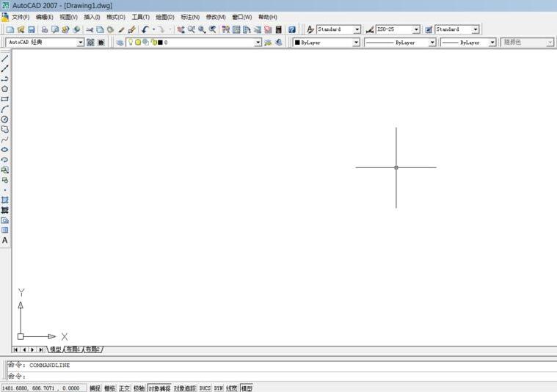The width and height of the screenshot is (557, 392).
Task: Select the Multiline Text tool
Action: pos(5,241)
